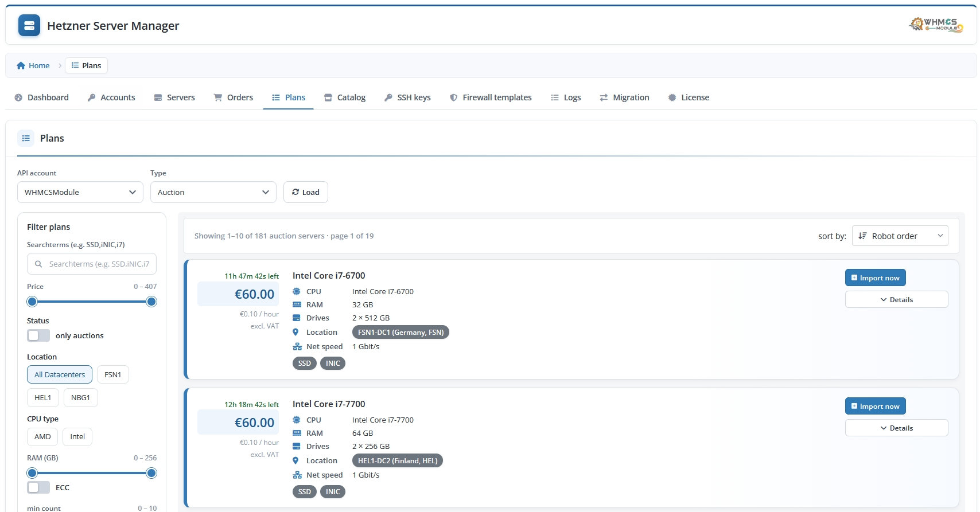The image size is (980, 512).
Task: Filter location by HEL1
Action: (x=43, y=397)
